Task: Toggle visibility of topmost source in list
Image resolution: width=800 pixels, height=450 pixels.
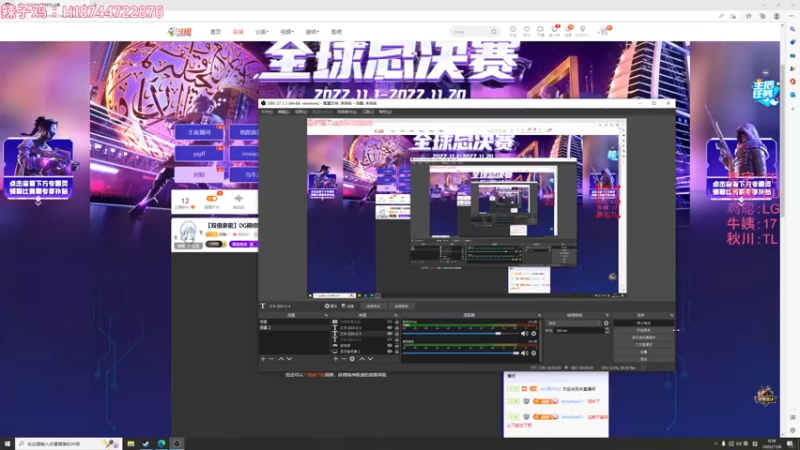Action: point(390,322)
